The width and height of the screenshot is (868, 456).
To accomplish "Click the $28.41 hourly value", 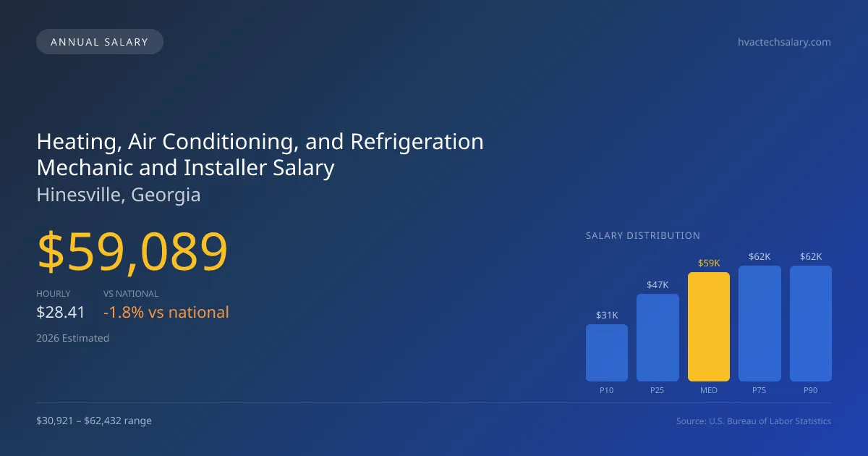I will point(61,312).
